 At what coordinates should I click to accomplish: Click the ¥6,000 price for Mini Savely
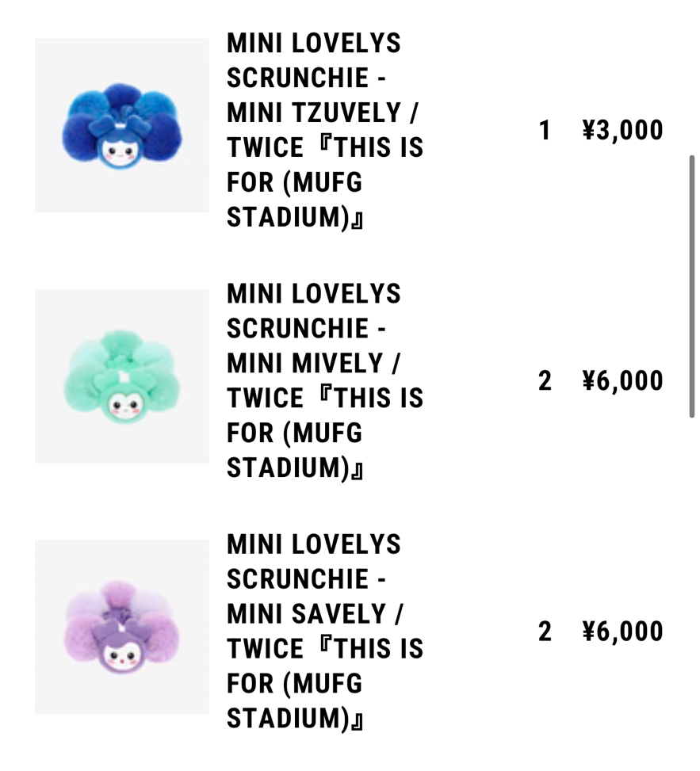622,632
